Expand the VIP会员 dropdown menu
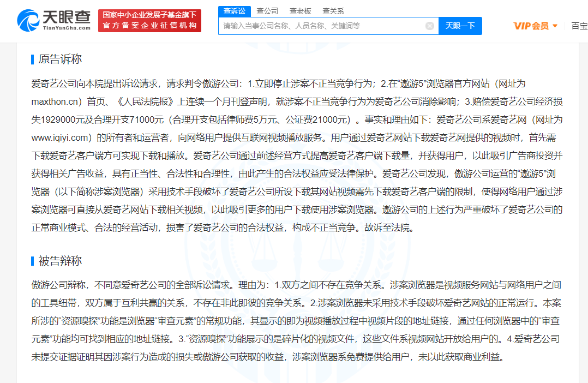This screenshot has width=588, height=383. (536, 26)
